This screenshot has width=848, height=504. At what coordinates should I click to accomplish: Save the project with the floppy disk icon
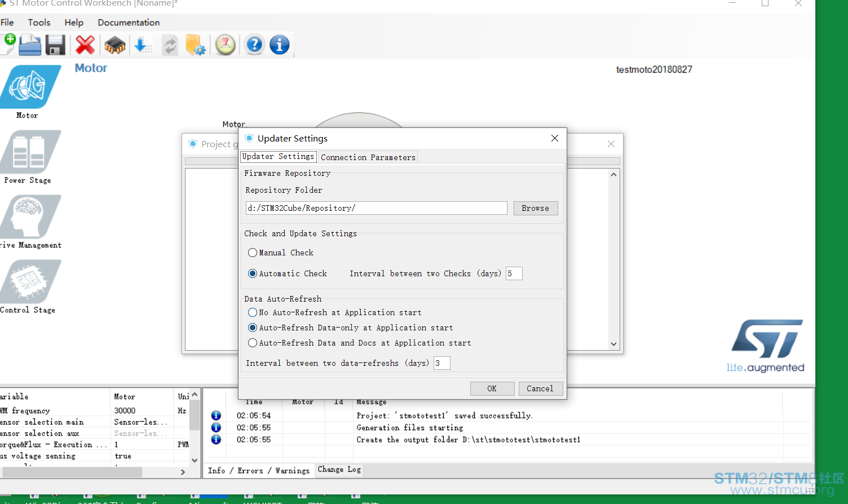[x=55, y=45]
